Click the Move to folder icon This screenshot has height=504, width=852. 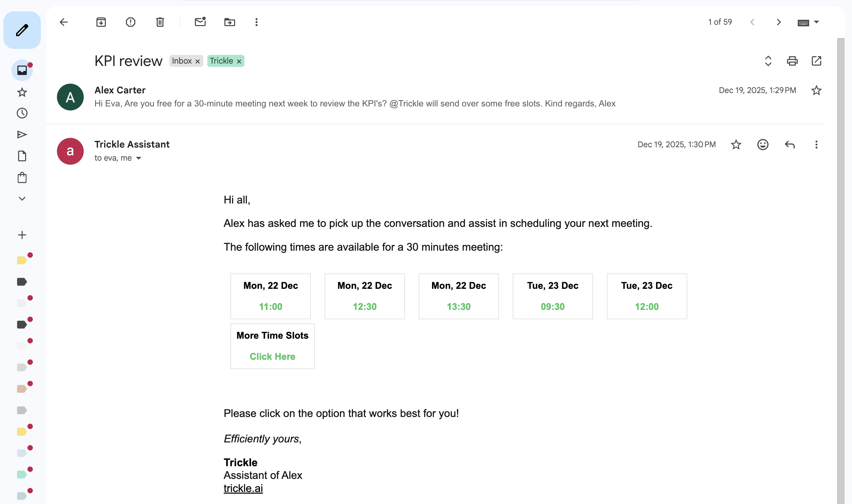pos(230,22)
